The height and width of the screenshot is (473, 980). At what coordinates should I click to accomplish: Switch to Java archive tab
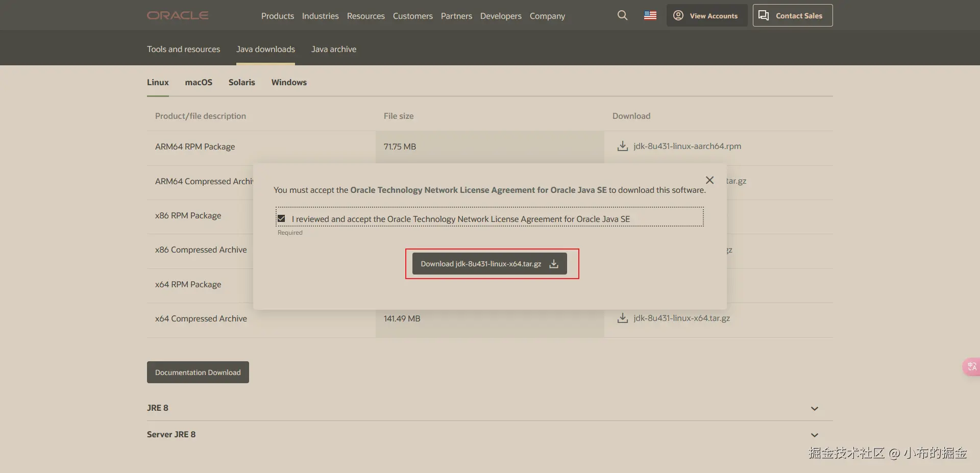coord(334,49)
